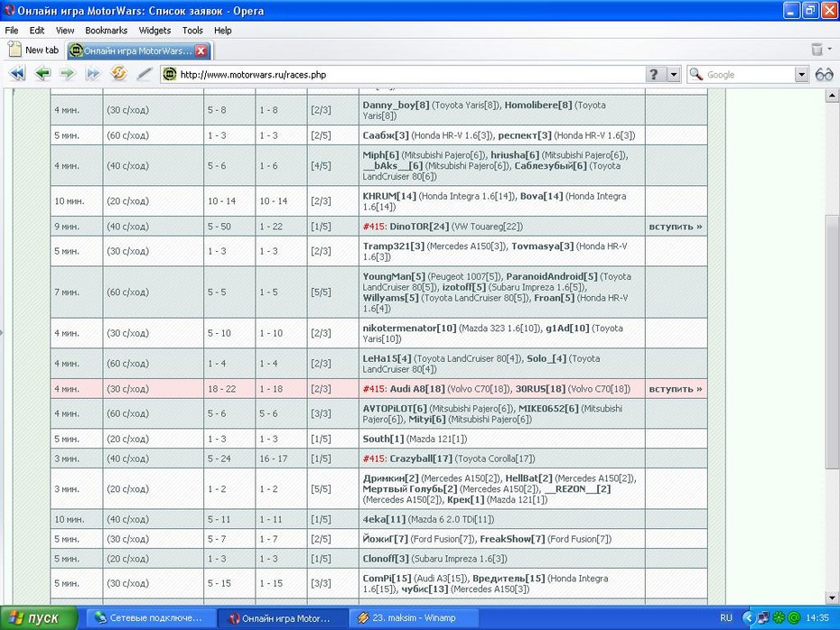840x630 pixels.
Task: Click the green @ tray icon
Action: tap(793, 618)
